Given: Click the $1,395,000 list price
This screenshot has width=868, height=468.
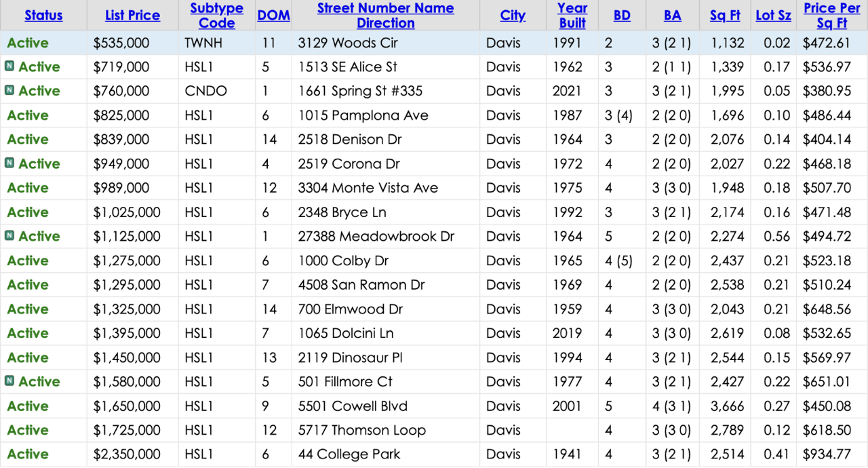Looking at the screenshot, I should pos(127,334).
